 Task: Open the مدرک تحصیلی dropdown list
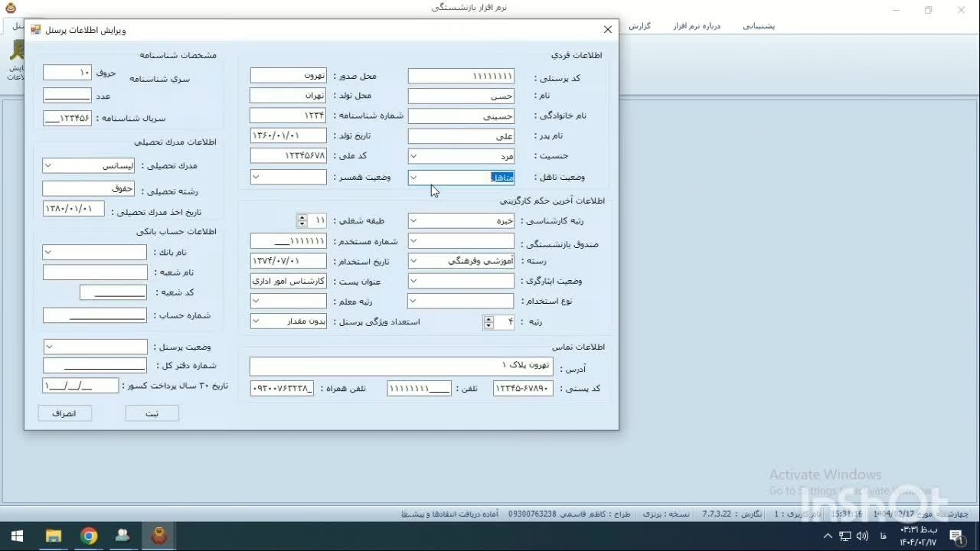[x=48, y=165]
